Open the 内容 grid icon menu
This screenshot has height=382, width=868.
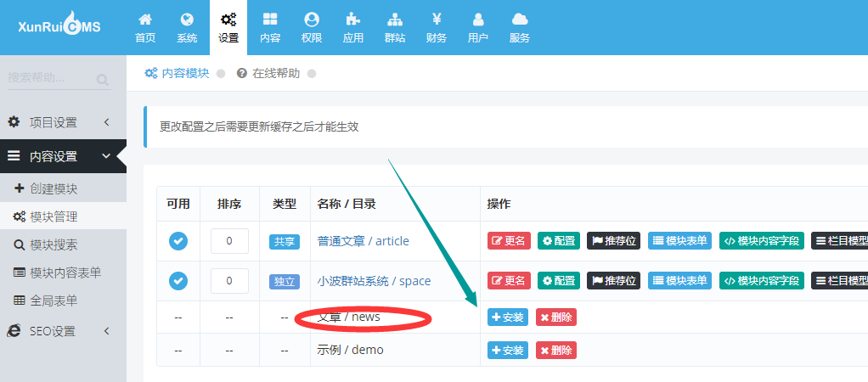coord(270,28)
